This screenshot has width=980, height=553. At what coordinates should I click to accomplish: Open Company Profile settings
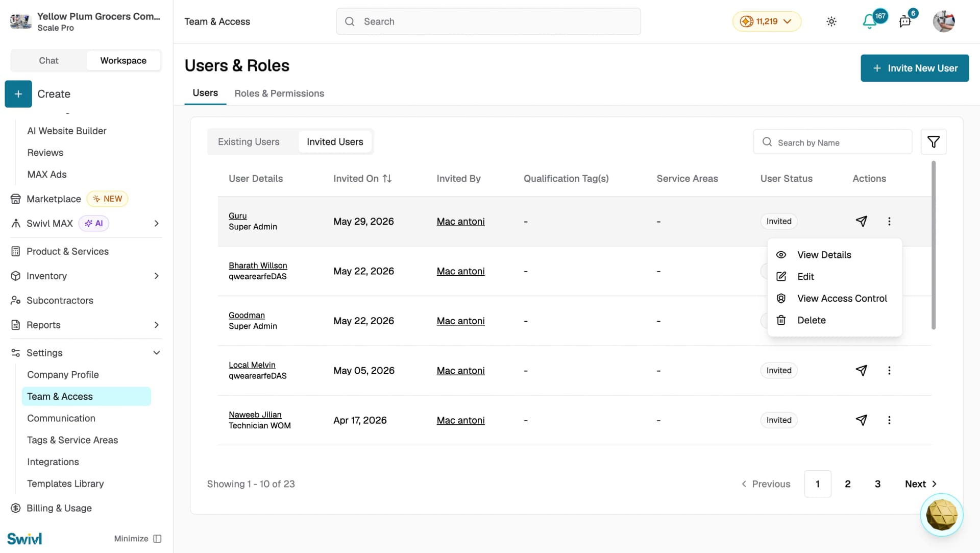click(63, 375)
